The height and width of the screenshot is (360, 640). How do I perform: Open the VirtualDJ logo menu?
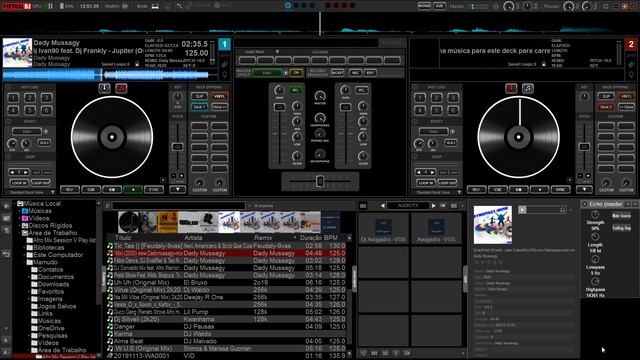[16, 6]
